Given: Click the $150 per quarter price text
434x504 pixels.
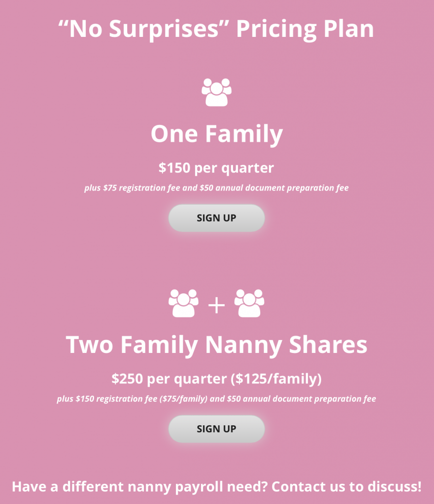Looking at the screenshot, I should (217, 168).
